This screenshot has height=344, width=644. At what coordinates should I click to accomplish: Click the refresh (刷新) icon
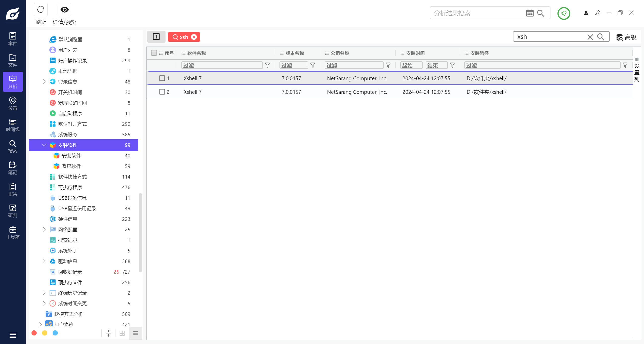[41, 10]
